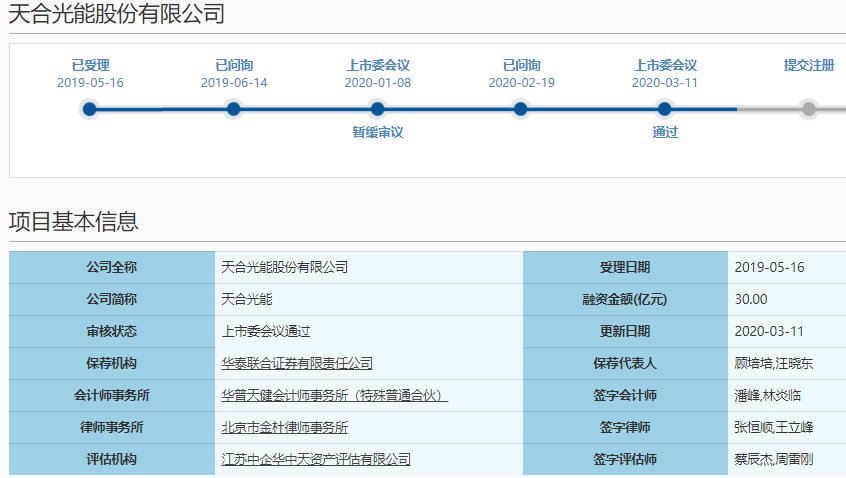Click the 张恒顺,王立峰 signing lawyers cell
Image resolution: width=846 pixels, height=478 pixels.
775,427
